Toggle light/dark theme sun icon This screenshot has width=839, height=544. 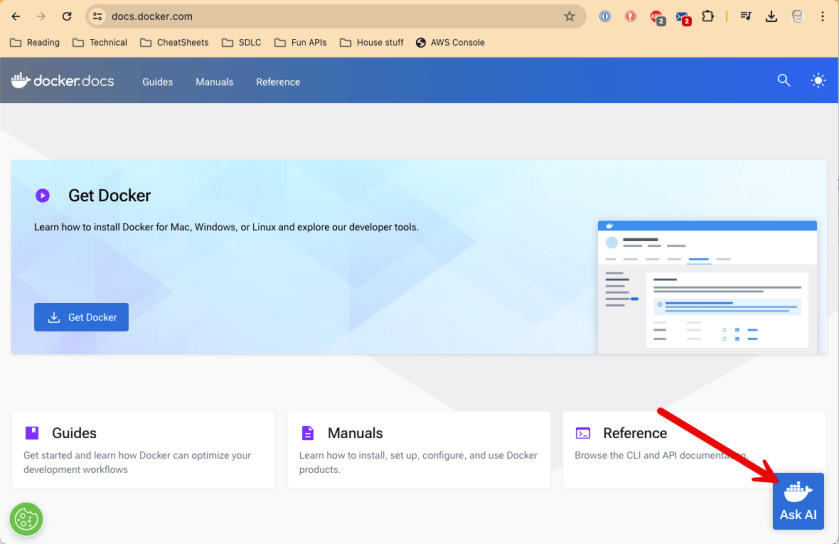pos(818,81)
